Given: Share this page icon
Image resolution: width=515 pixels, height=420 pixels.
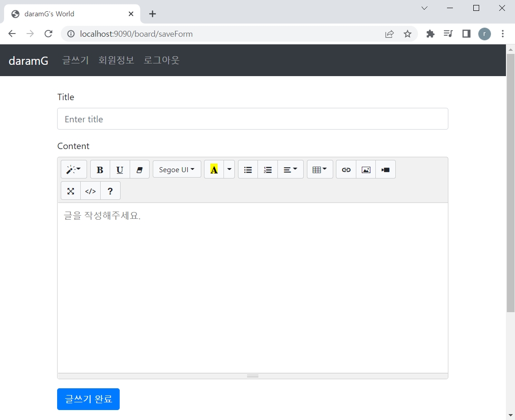Looking at the screenshot, I should 389,34.
